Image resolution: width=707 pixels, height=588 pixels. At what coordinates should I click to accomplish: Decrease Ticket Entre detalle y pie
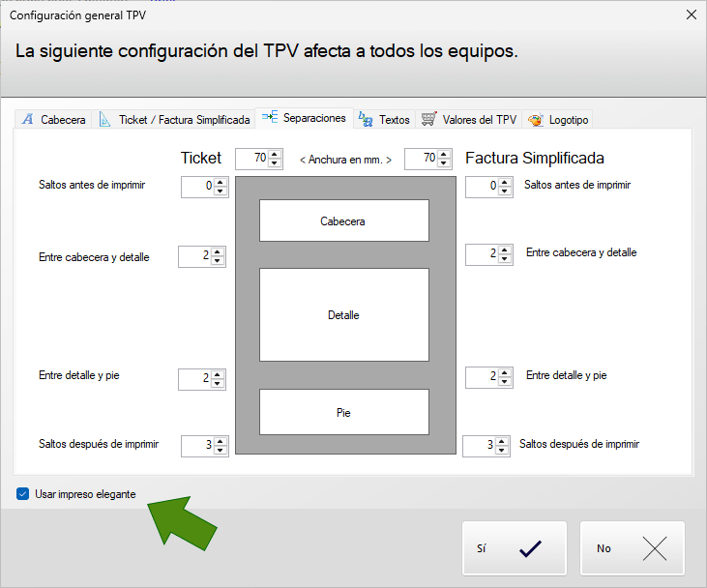[218, 383]
